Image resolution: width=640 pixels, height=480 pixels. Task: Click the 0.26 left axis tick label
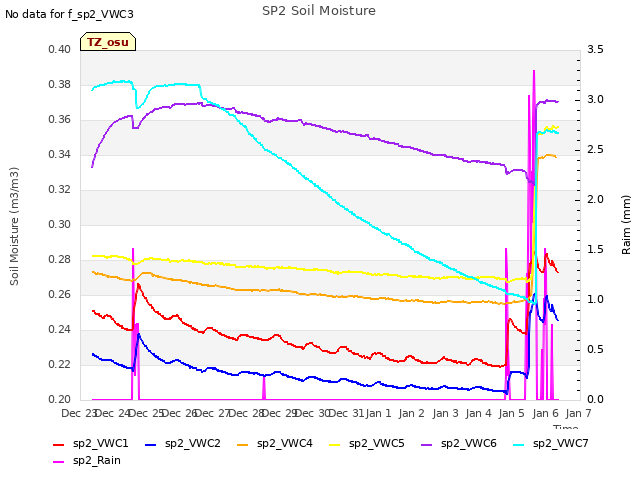[x=60, y=294]
